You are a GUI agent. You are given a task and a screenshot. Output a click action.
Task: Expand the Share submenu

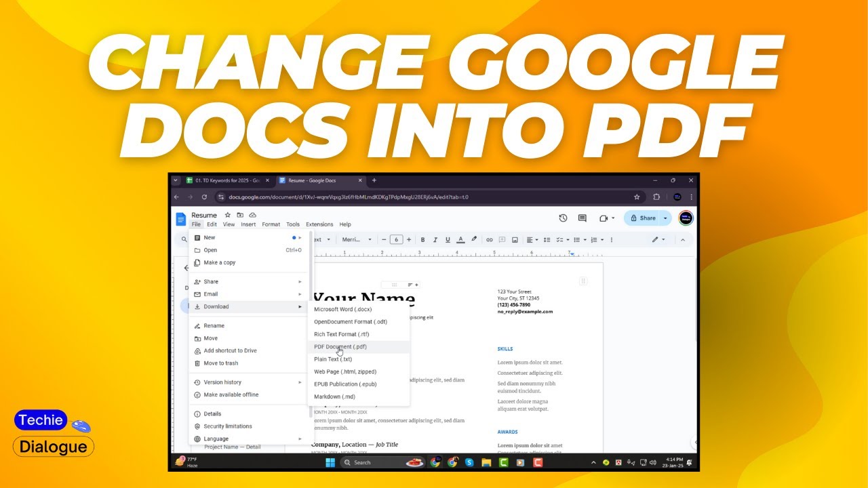[x=248, y=282]
